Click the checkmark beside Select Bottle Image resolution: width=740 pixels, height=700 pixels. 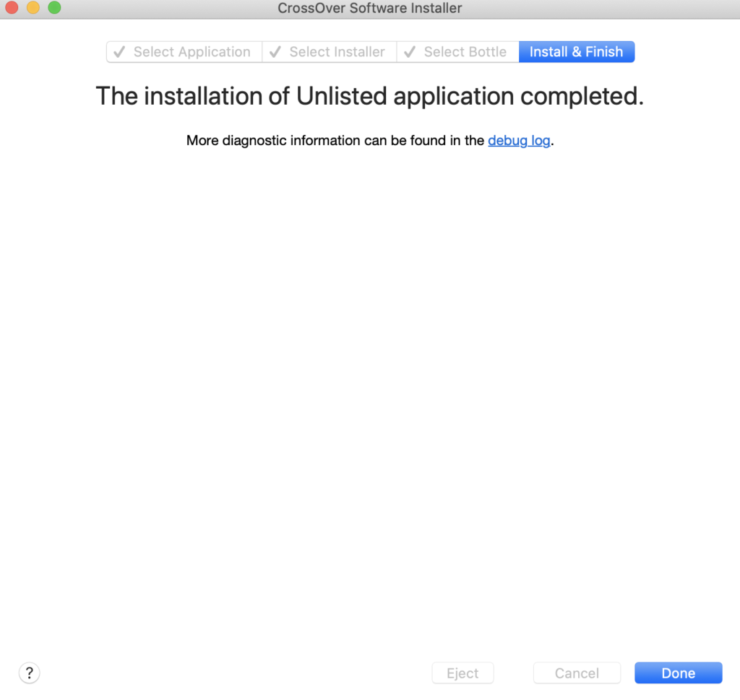click(410, 52)
